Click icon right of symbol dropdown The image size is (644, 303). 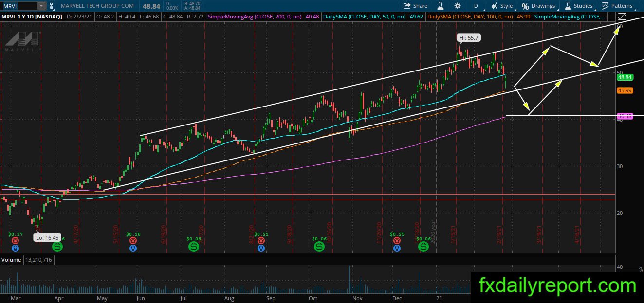[x=51, y=6]
